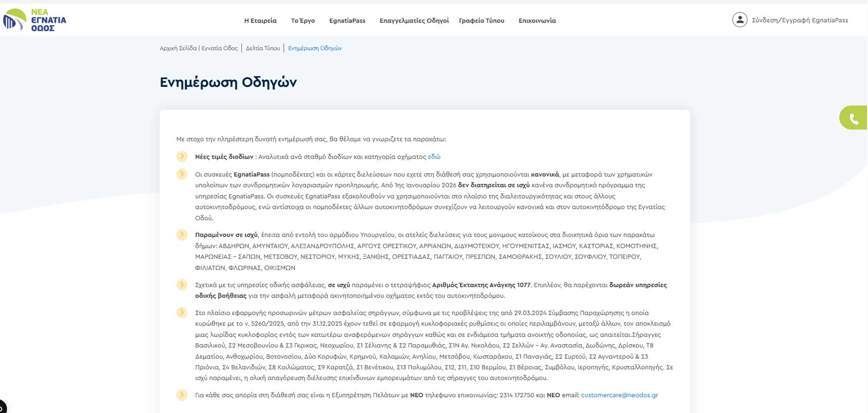The width and height of the screenshot is (868, 413).
Task: Open the 'Επαγγελματίες Οδηγοί' menu
Action: point(414,20)
